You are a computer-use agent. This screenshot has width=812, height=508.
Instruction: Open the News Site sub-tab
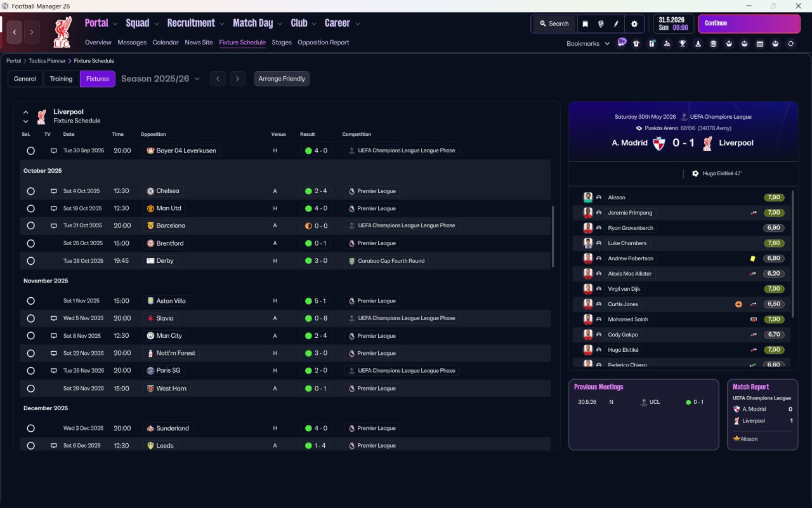point(199,43)
